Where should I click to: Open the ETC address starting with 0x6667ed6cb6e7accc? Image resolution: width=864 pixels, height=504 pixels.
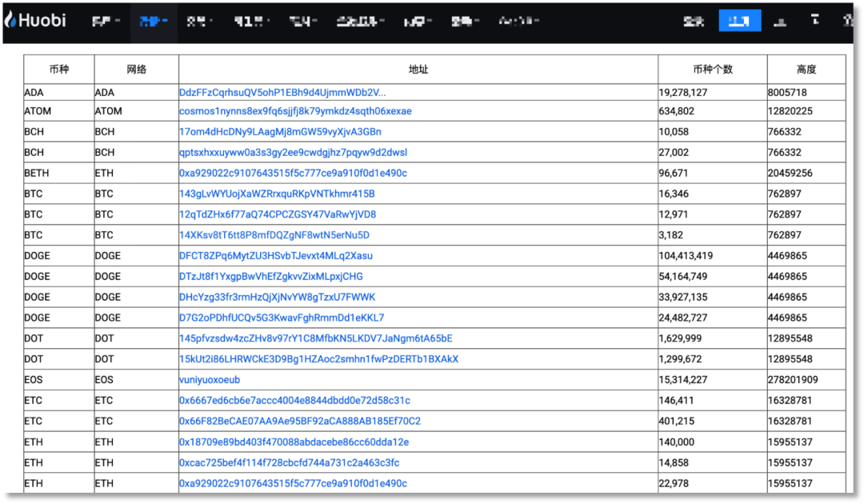(x=294, y=401)
